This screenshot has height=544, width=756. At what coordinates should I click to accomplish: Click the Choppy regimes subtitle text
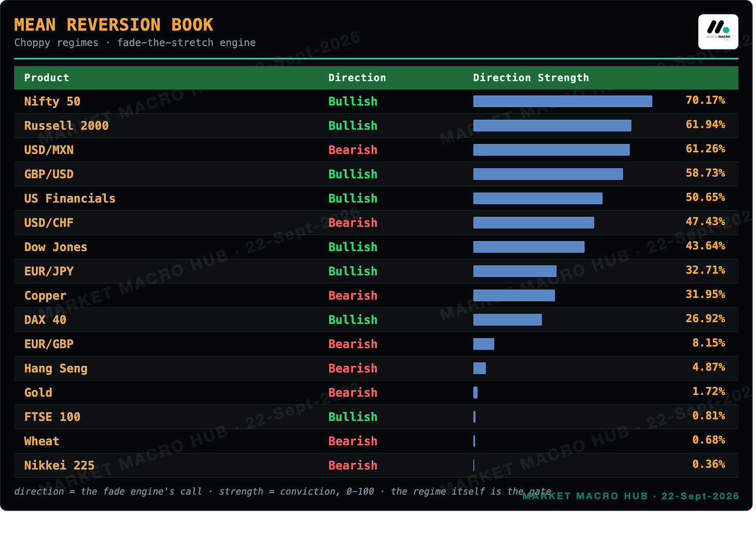(135, 43)
